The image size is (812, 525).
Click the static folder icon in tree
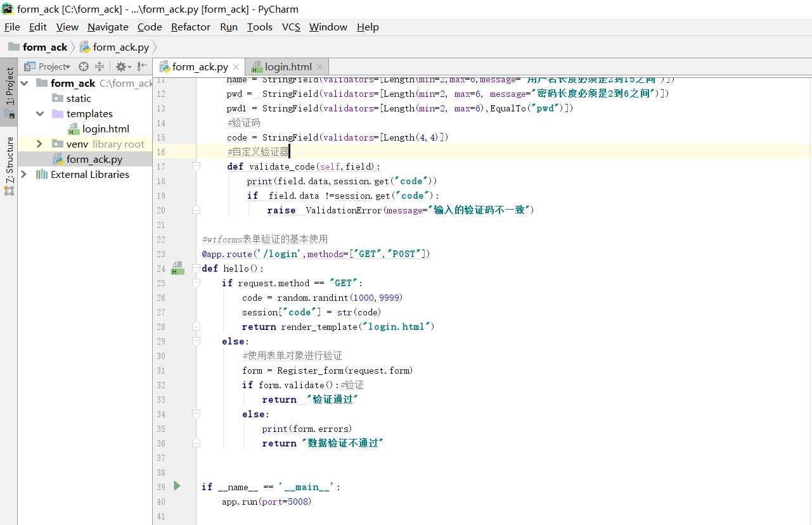click(57, 98)
